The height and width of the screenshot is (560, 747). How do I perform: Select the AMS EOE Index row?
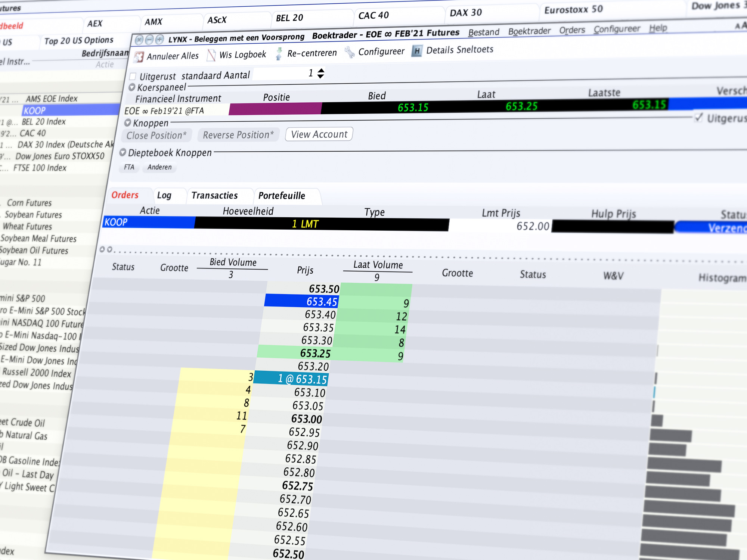[x=52, y=99]
